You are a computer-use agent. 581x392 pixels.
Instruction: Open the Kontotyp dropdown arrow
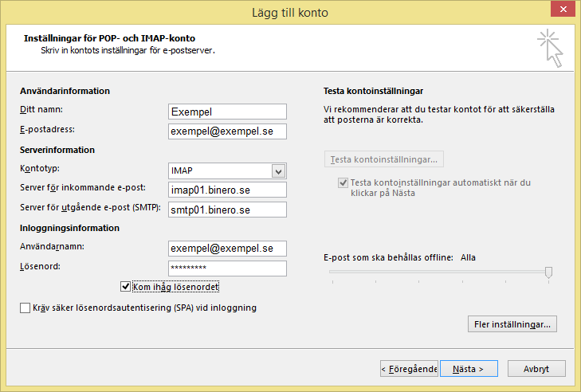point(279,171)
